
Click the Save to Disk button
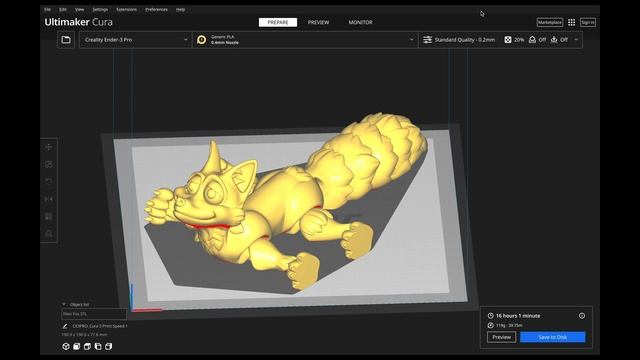(552, 337)
